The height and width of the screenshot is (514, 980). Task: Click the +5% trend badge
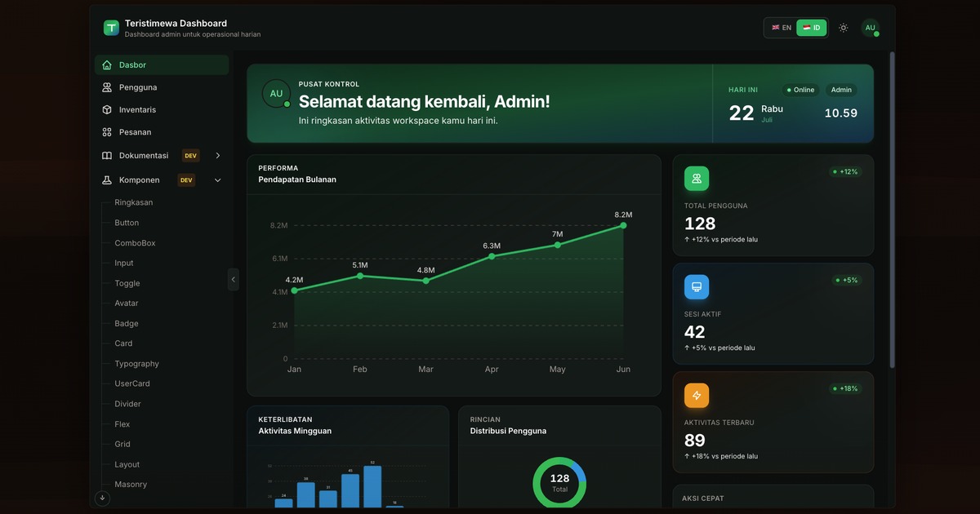[x=846, y=281]
